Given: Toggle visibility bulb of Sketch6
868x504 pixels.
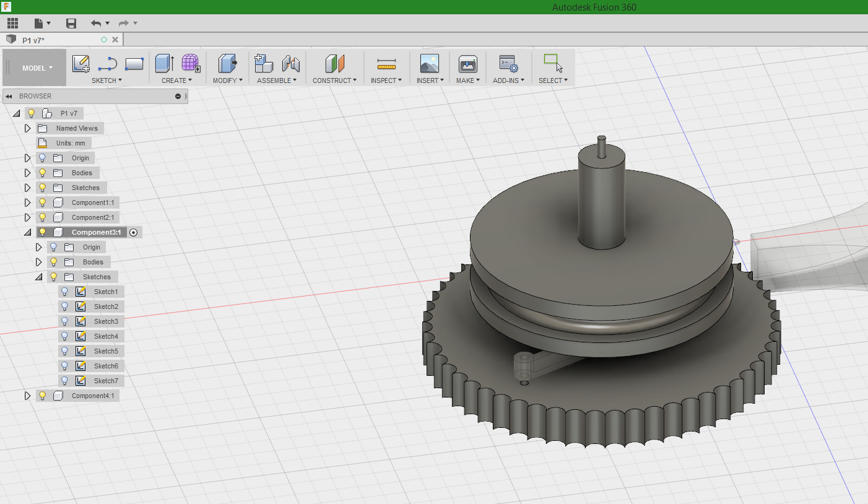Looking at the screenshot, I should click(x=65, y=366).
